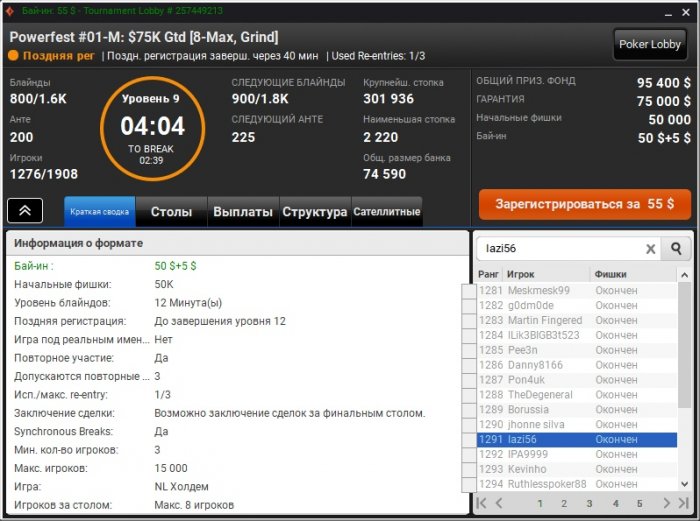Go to page 5 of players
This screenshot has height=521, width=700.
(x=640, y=504)
